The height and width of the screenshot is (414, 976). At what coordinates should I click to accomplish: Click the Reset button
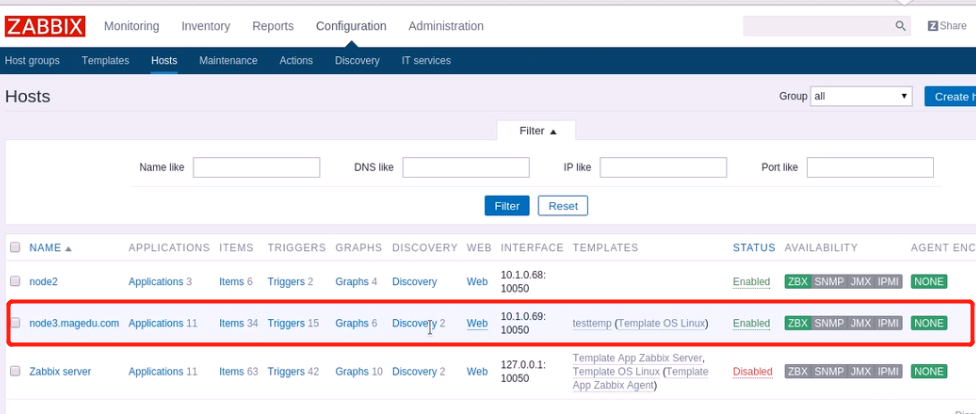point(563,206)
